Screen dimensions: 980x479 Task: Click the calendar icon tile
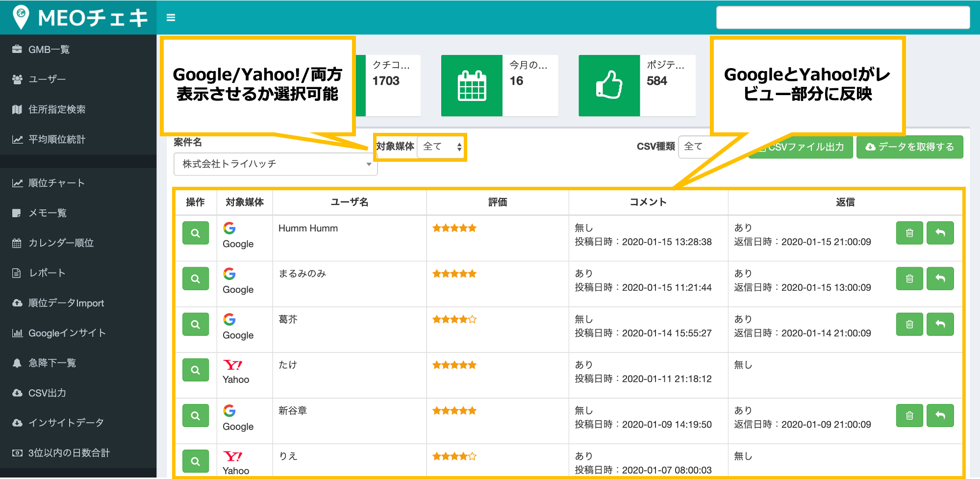472,85
